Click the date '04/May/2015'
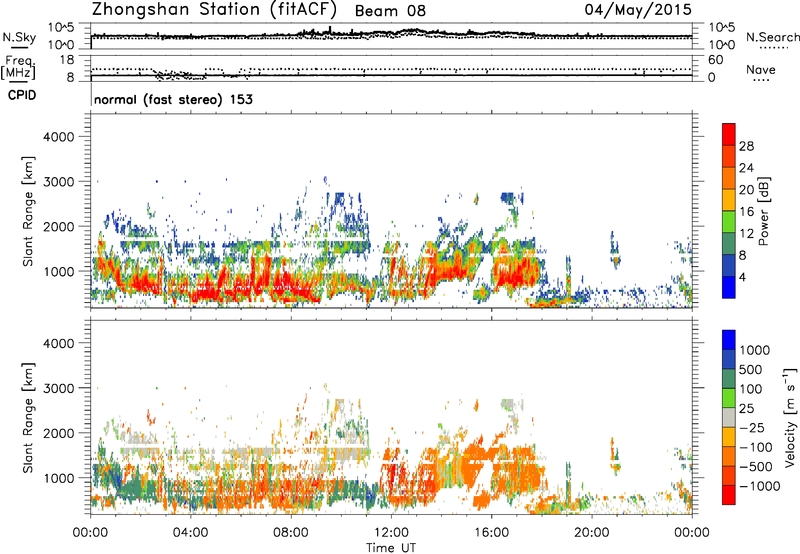 point(638,9)
